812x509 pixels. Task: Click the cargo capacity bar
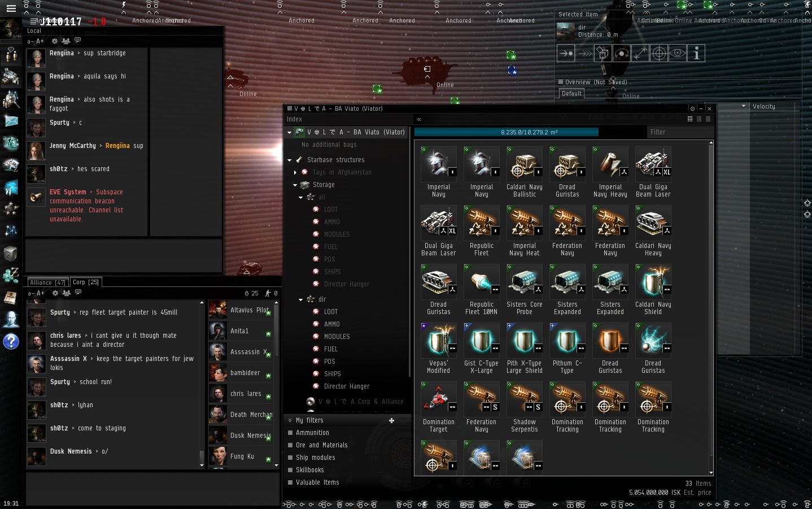pyautogui.click(x=529, y=132)
